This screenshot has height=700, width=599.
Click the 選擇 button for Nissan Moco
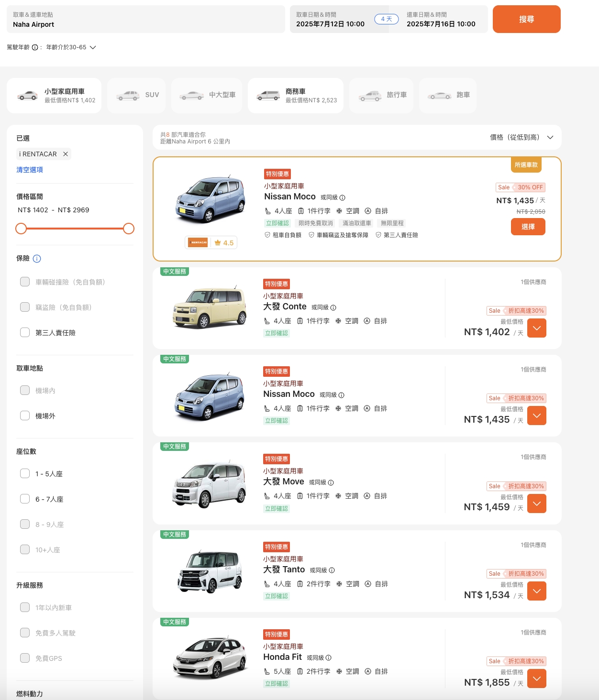click(x=528, y=227)
